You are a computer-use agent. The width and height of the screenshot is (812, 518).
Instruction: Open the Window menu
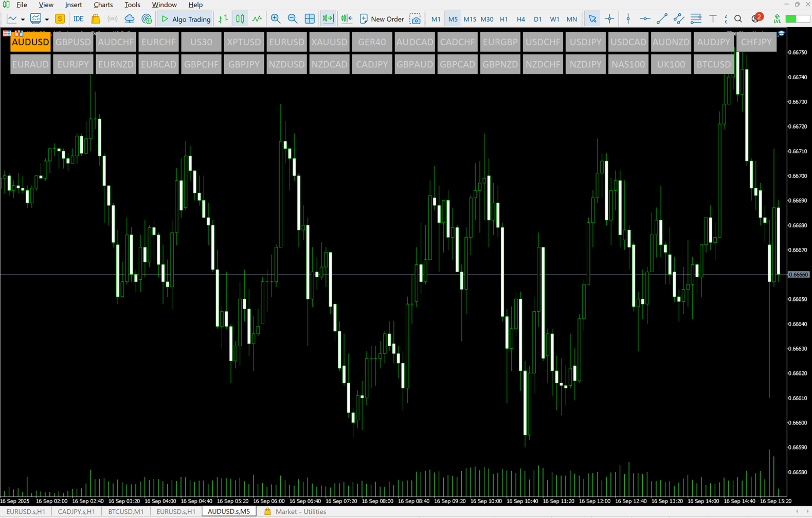pyautogui.click(x=164, y=5)
